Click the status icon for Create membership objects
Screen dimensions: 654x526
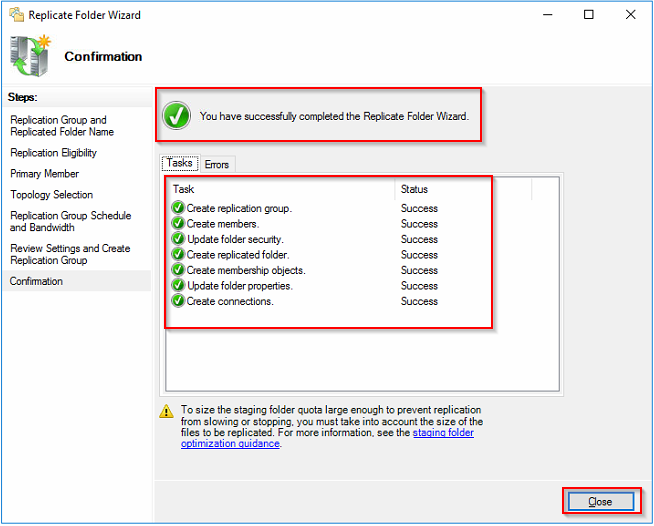click(x=178, y=270)
